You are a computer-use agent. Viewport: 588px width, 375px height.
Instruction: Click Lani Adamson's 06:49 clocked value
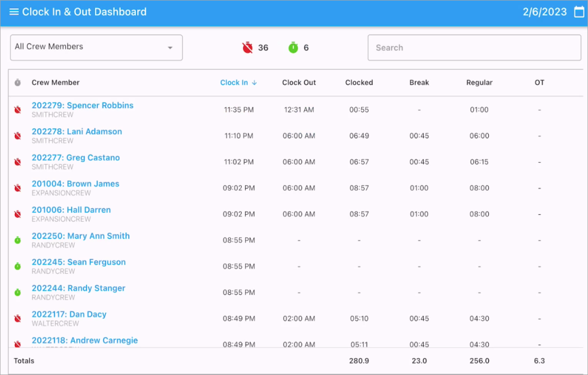(x=359, y=136)
